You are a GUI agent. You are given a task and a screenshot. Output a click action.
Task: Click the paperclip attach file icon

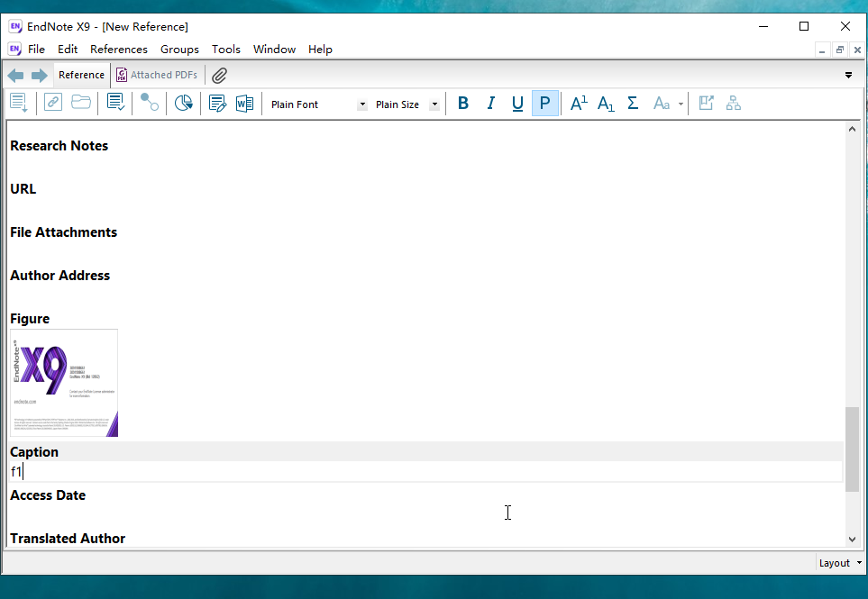pyautogui.click(x=219, y=76)
